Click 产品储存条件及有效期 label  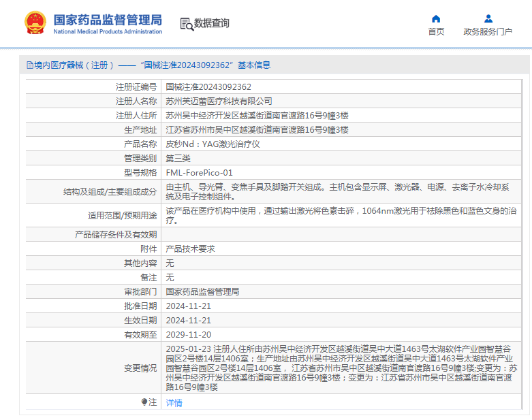[116, 235]
